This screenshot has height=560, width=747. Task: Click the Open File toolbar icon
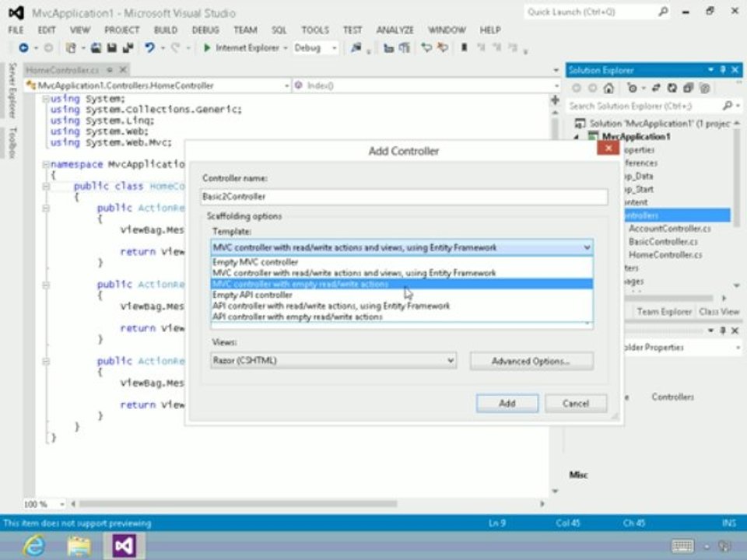coord(96,47)
